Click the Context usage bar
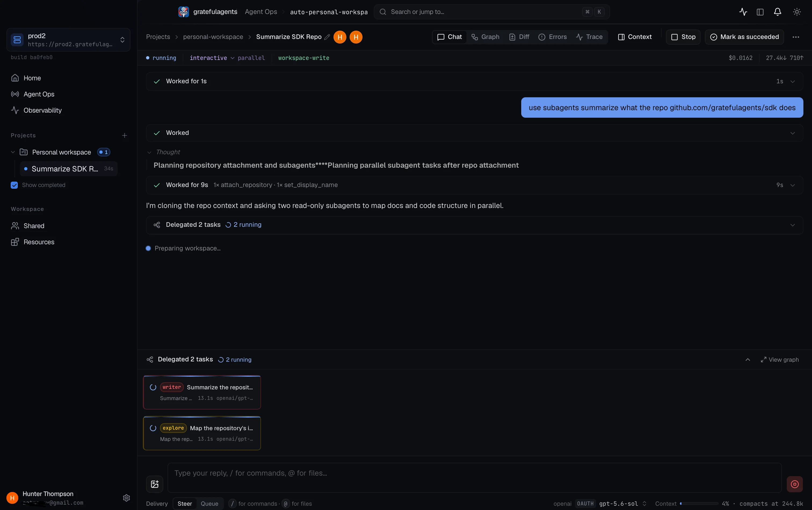The height and width of the screenshot is (510, 812). coord(699,504)
